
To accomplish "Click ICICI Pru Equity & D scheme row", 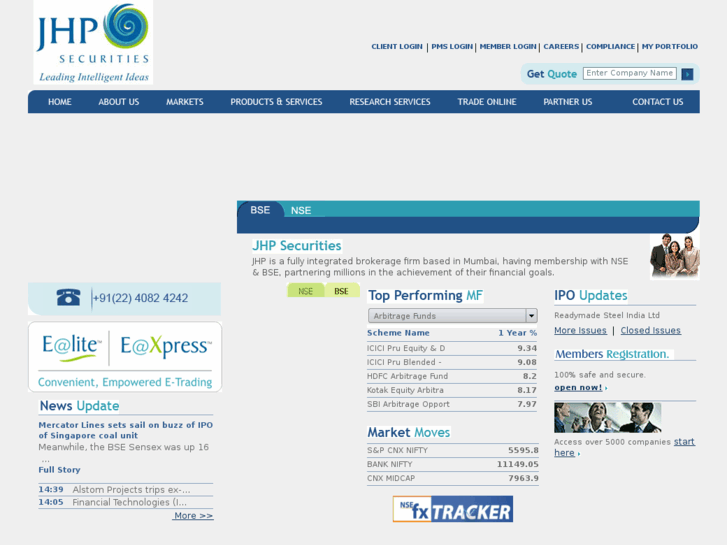I will (452, 348).
